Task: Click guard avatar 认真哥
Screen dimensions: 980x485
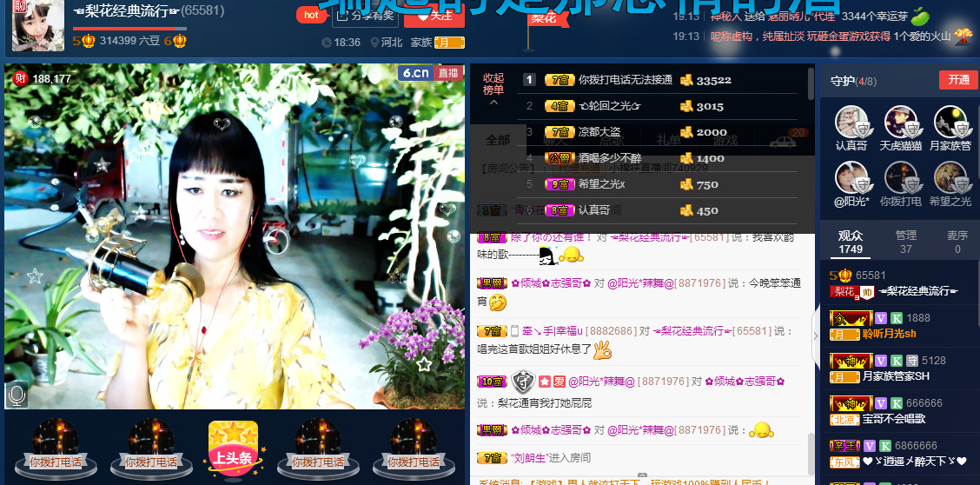Action: coord(851,122)
